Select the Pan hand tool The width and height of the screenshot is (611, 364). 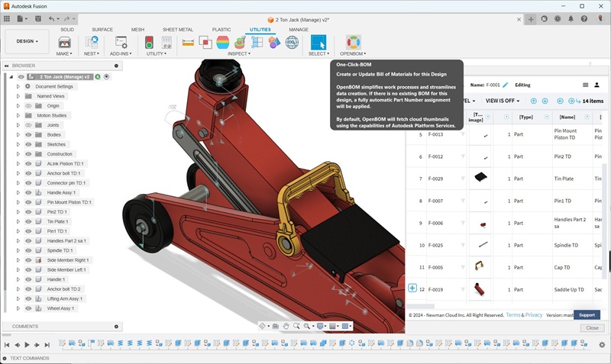tap(286, 327)
